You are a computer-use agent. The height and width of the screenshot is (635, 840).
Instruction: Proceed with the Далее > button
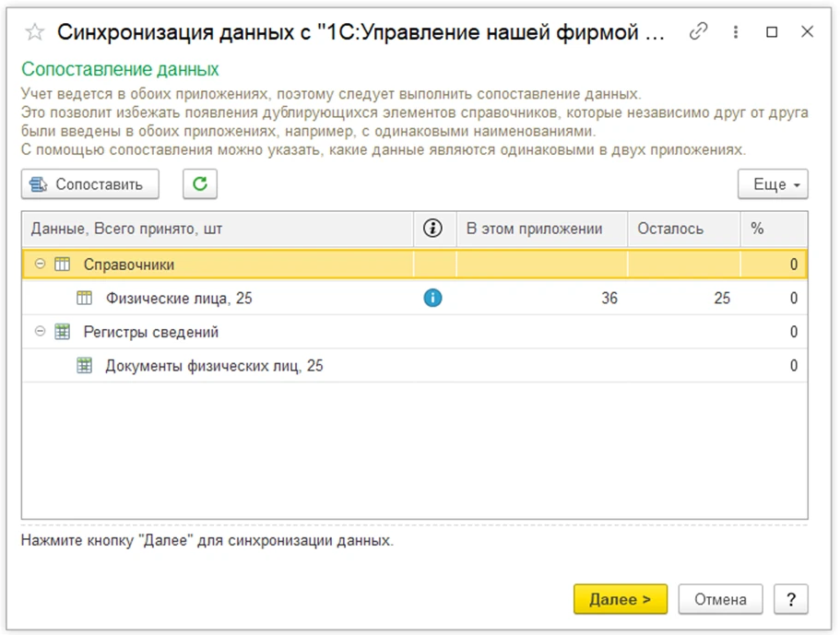(x=621, y=599)
